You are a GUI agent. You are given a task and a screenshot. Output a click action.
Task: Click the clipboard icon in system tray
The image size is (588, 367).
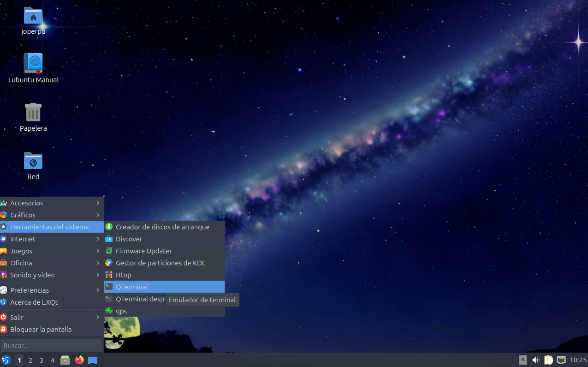click(549, 360)
